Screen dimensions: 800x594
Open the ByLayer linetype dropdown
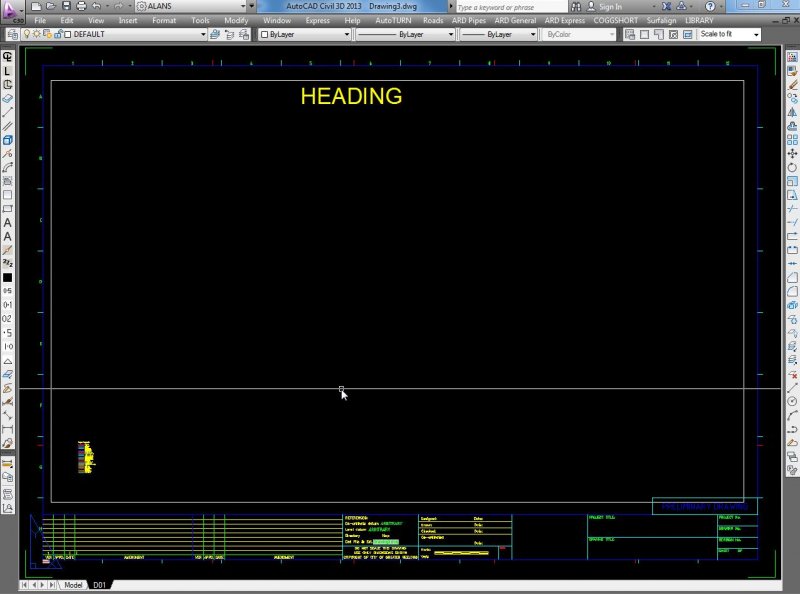pos(405,34)
